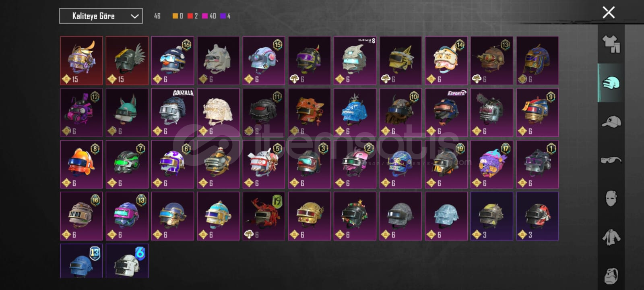Viewport: 644px width, 290px height.
Task: Expand the Kaliteye Göre sort dropdown
Action: [x=101, y=16]
